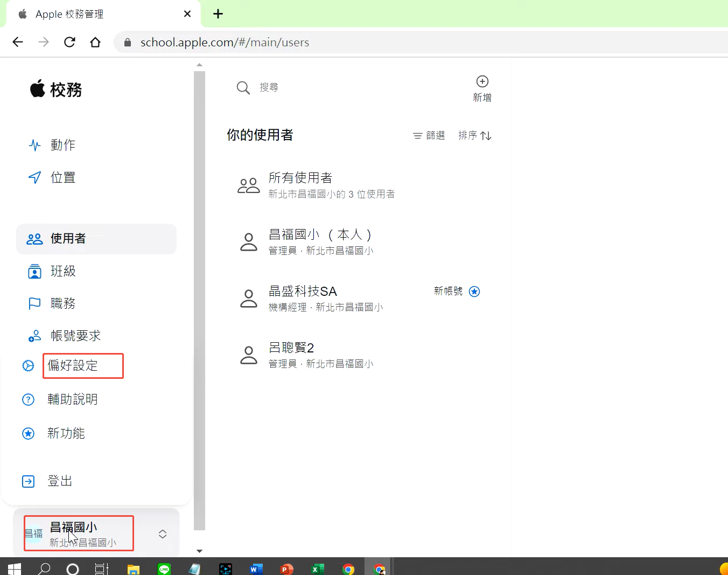Open the 排序 sort options
728x575 pixels.
[474, 135]
